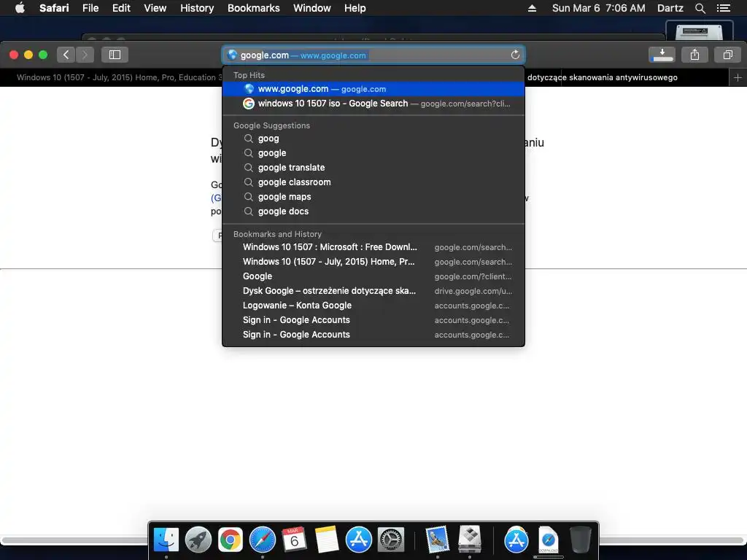
Task: Open the Window menu
Action: pos(312,8)
